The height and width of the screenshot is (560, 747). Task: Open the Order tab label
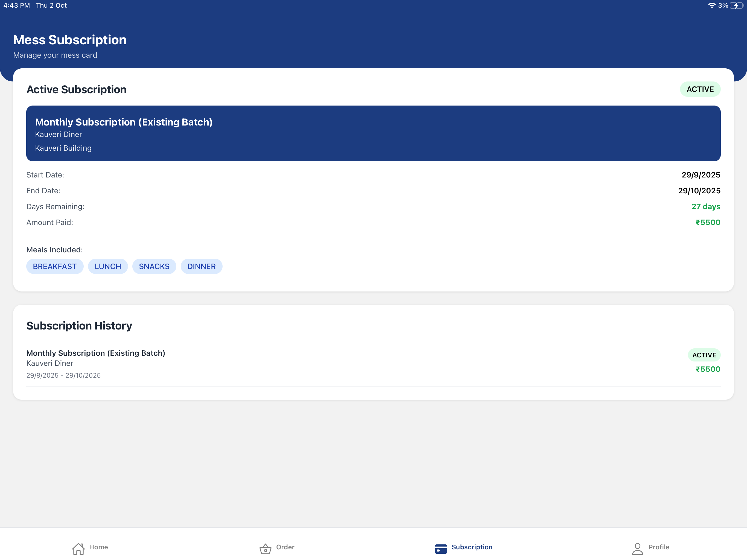click(x=285, y=547)
